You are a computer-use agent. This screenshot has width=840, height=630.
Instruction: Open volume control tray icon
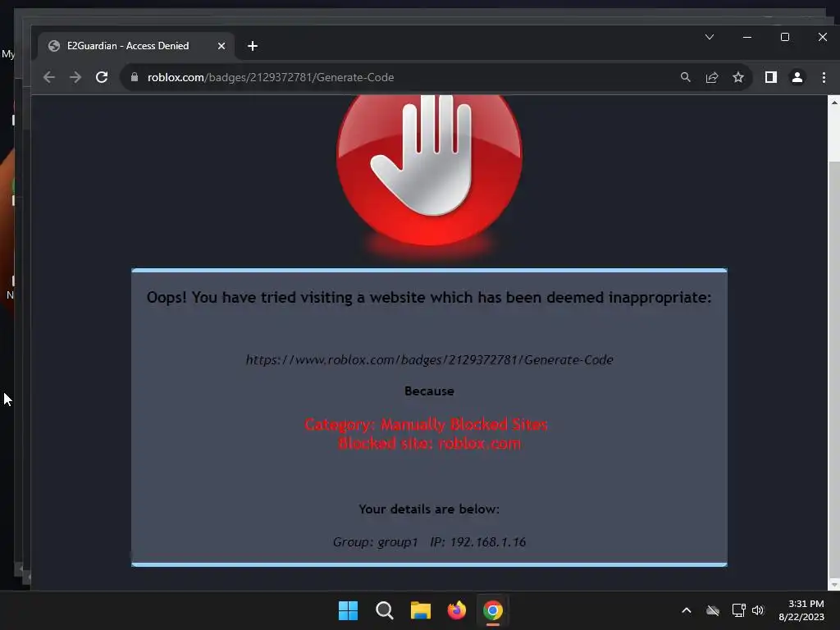coord(758,610)
